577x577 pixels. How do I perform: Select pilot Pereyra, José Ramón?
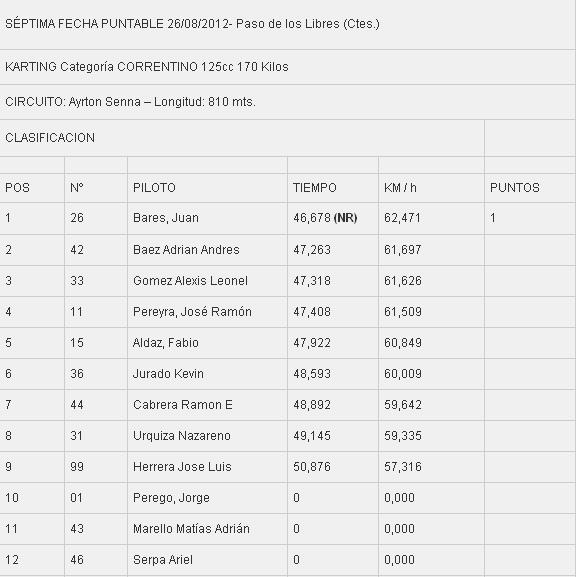pos(192,312)
